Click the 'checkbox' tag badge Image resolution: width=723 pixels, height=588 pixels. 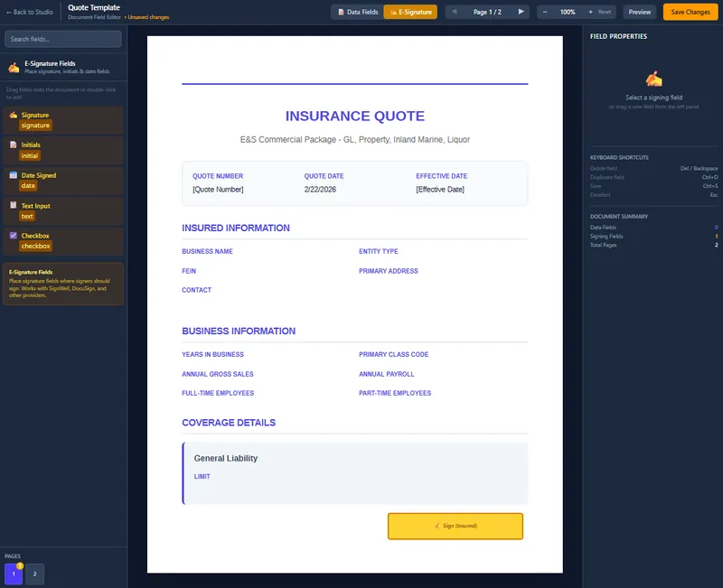pyautogui.click(x=35, y=246)
